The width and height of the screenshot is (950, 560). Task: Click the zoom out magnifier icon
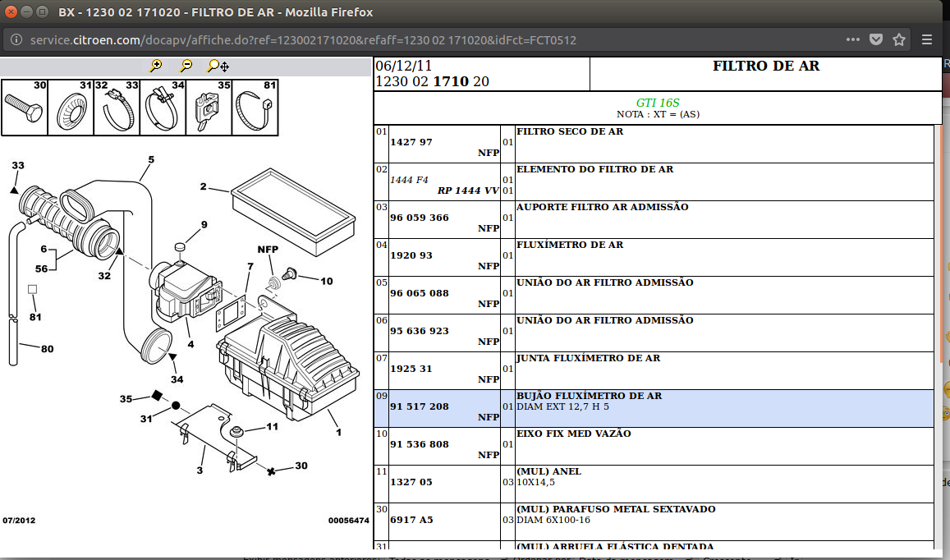186,66
